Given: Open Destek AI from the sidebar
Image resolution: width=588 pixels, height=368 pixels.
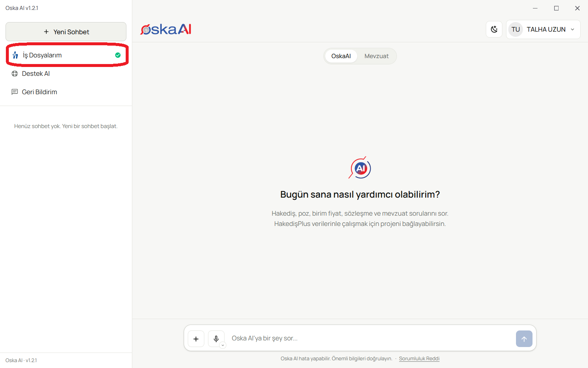Looking at the screenshot, I should coord(66,74).
